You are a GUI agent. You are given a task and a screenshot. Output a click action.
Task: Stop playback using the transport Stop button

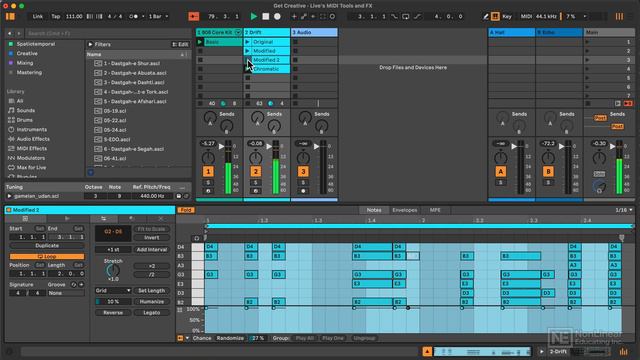pos(266,16)
